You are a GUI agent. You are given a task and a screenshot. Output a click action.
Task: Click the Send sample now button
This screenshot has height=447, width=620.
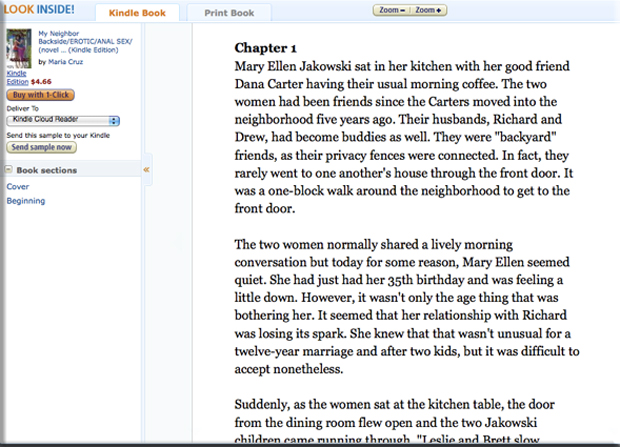coord(41,147)
